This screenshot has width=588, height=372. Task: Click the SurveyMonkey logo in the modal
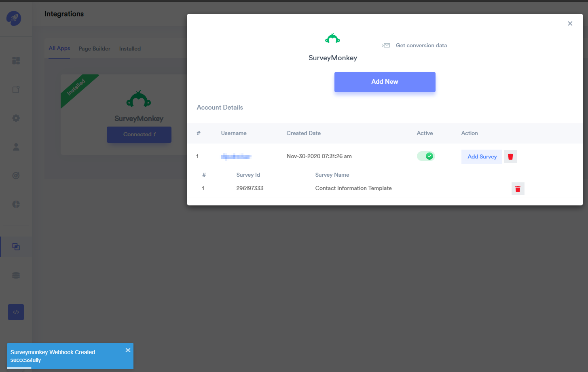point(332,38)
